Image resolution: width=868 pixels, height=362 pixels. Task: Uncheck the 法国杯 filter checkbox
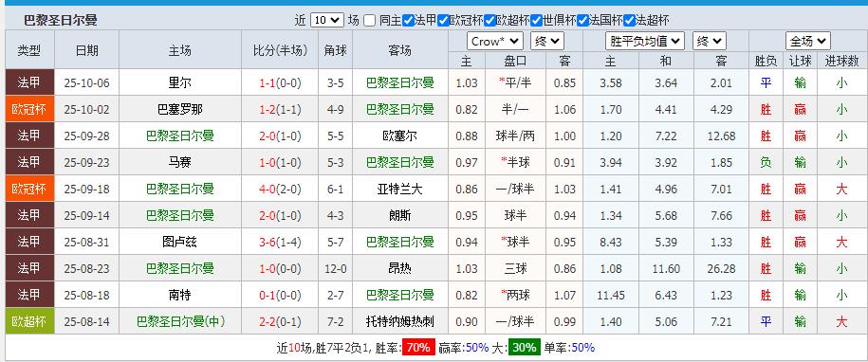click(582, 21)
